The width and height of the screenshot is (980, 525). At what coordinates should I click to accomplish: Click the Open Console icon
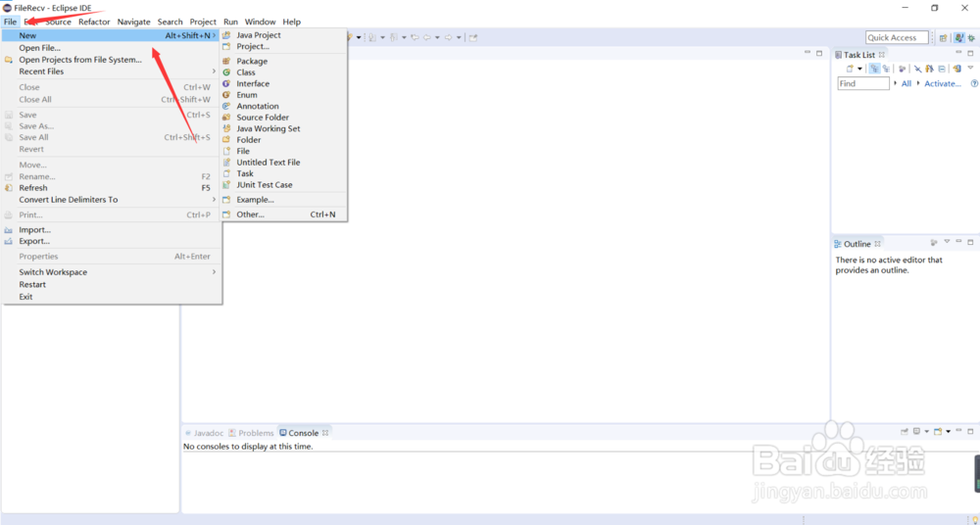tap(938, 432)
